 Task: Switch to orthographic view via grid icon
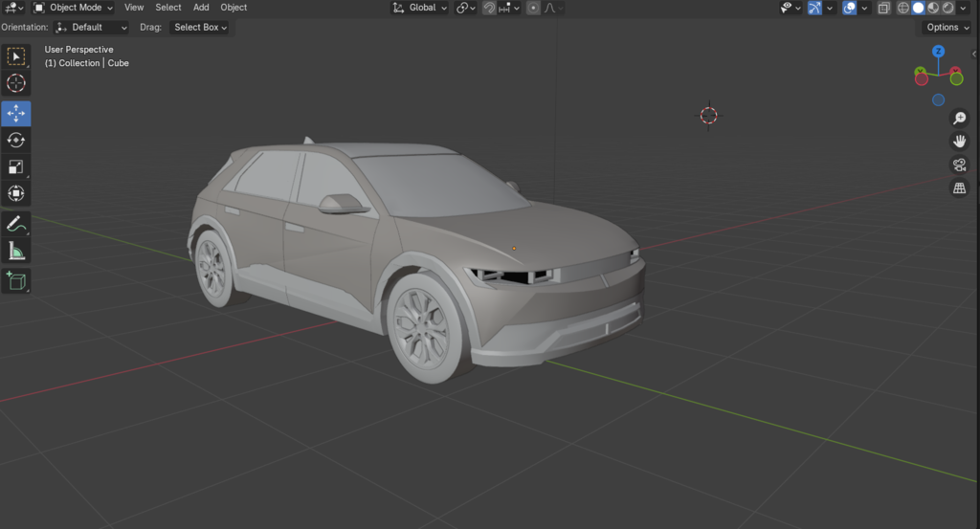959,188
